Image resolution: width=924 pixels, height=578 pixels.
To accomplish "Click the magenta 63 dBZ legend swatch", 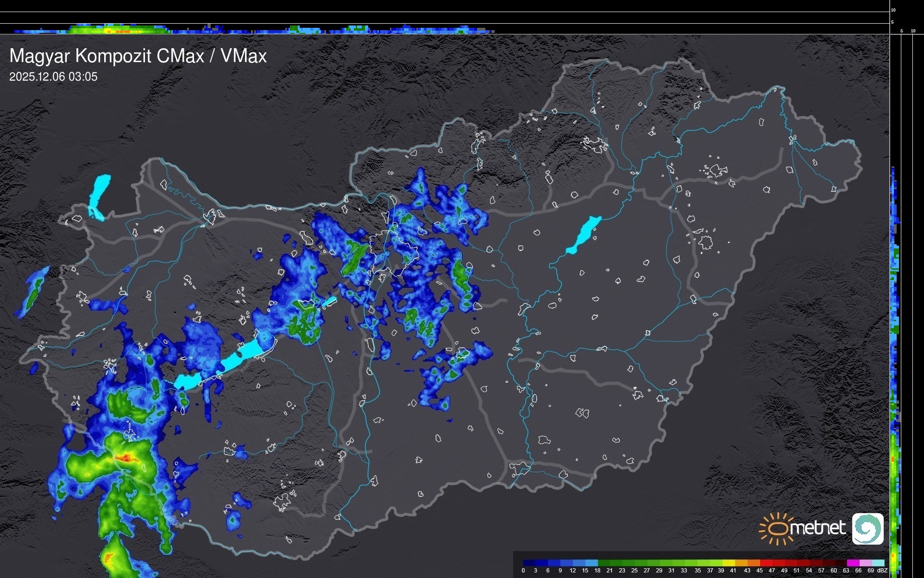I will 852,563.
